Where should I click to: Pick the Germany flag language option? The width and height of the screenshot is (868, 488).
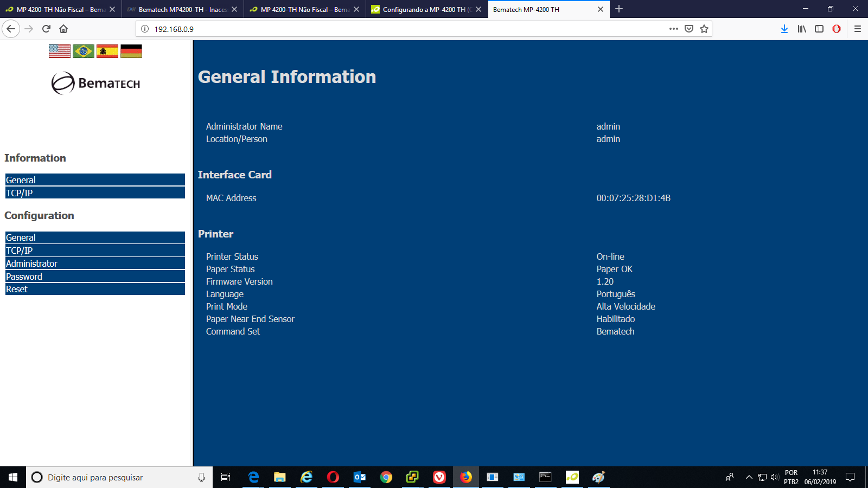click(x=131, y=52)
